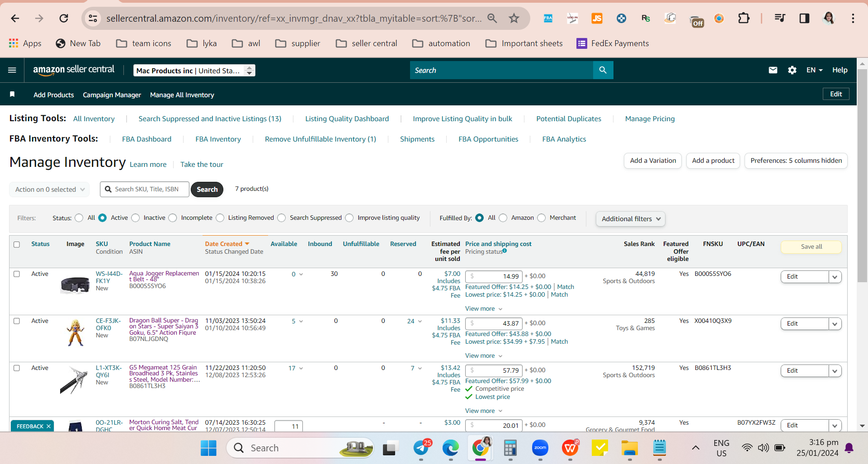The image size is (868, 464).
Task: Open the Seller Central hamburger menu
Action: click(x=12, y=70)
